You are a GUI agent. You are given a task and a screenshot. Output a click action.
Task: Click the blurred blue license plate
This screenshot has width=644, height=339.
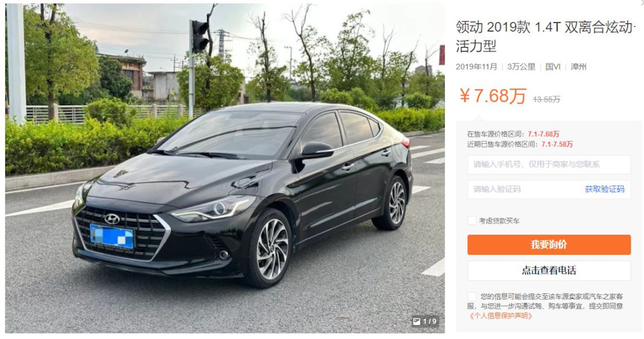point(112,236)
